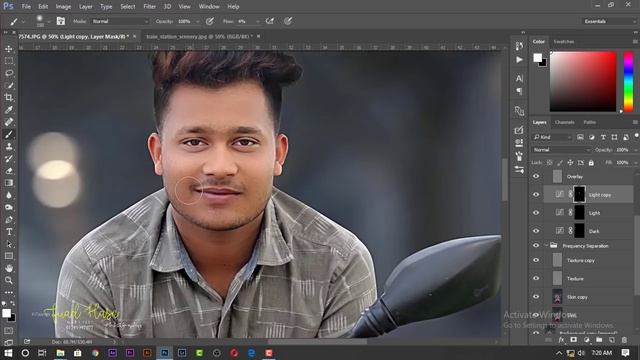Select the Hand tool
640x360 pixels.
pyautogui.click(x=9, y=268)
